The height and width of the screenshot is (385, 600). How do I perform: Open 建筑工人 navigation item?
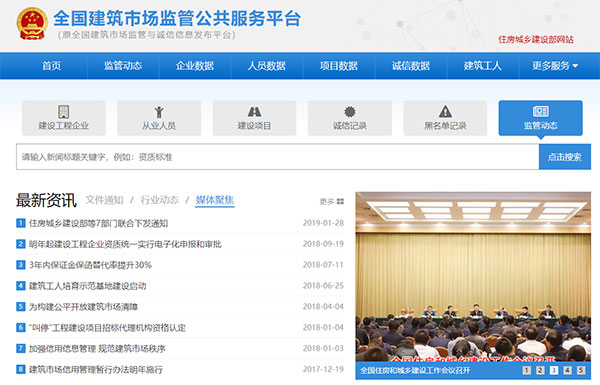pyautogui.click(x=483, y=66)
